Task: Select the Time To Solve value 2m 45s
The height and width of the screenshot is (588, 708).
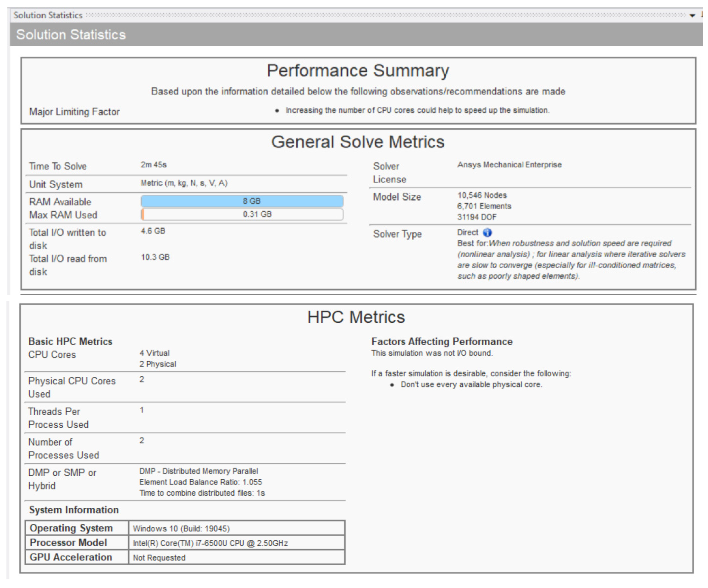Action: [154, 165]
